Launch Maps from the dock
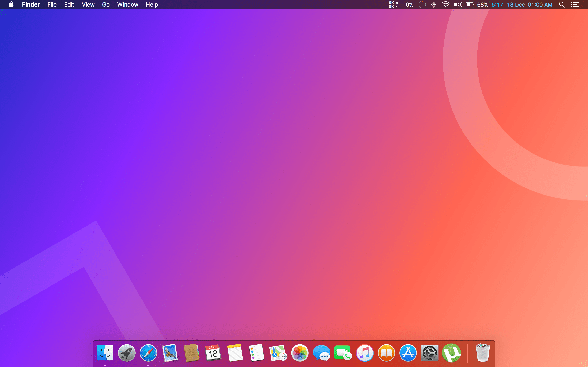588x367 pixels. click(x=278, y=353)
